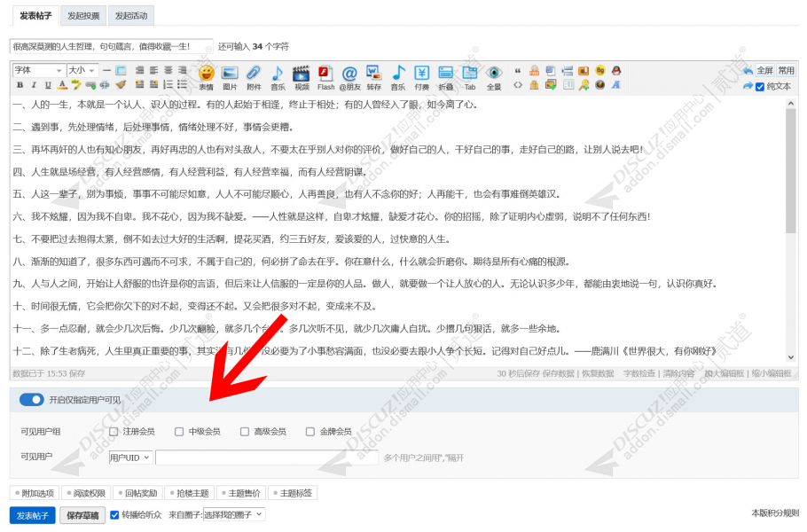
Task: Open the 字体 font dropdown
Action: pos(38,70)
